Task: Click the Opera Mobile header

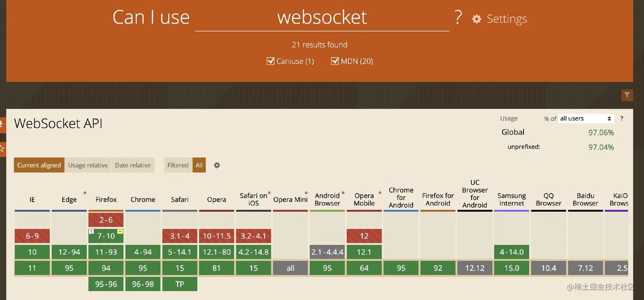Action: (x=364, y=199)
